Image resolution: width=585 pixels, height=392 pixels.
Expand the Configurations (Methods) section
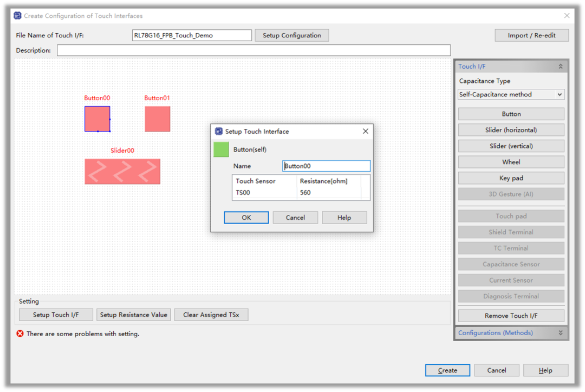pos(560,333)
